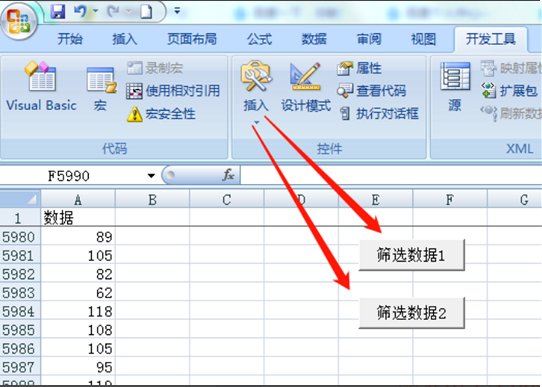Click cell with value 95
This screenshot has height=387, width=542.
coord(78,367)
